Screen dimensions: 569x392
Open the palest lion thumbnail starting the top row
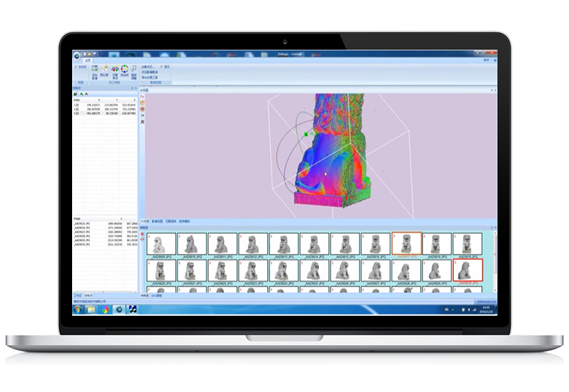[161, 244]
